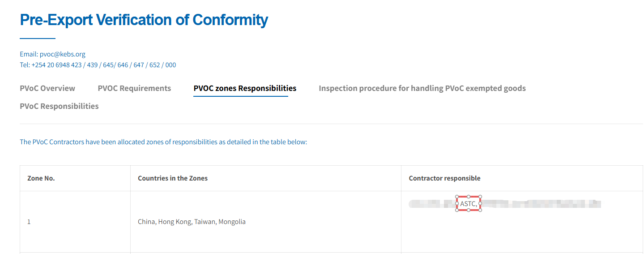The width and height of the screenshot is (644, 254).
Task: Open the Inspection procedure for exempted goods tab
Action: pos(422,88)
